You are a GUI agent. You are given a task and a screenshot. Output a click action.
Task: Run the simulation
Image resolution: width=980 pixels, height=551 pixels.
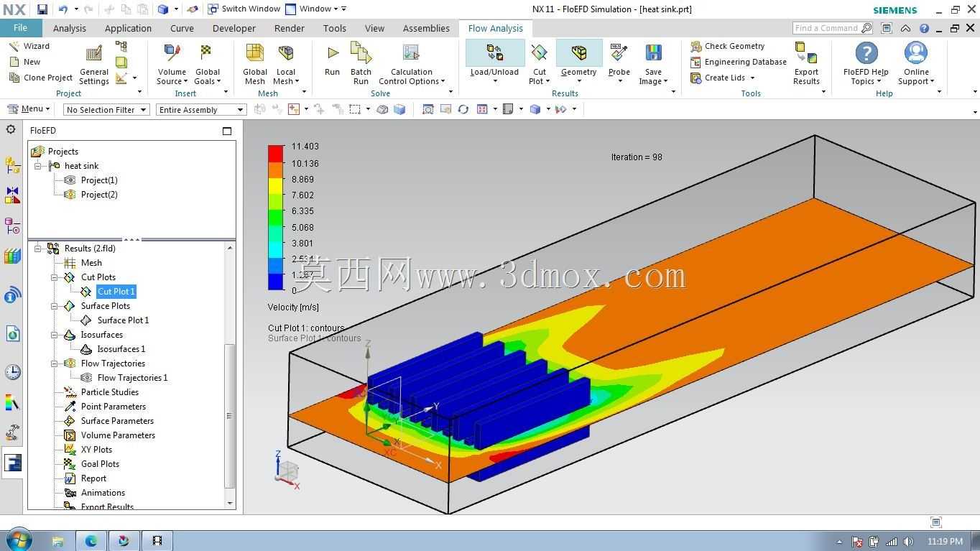click(332, 61)
